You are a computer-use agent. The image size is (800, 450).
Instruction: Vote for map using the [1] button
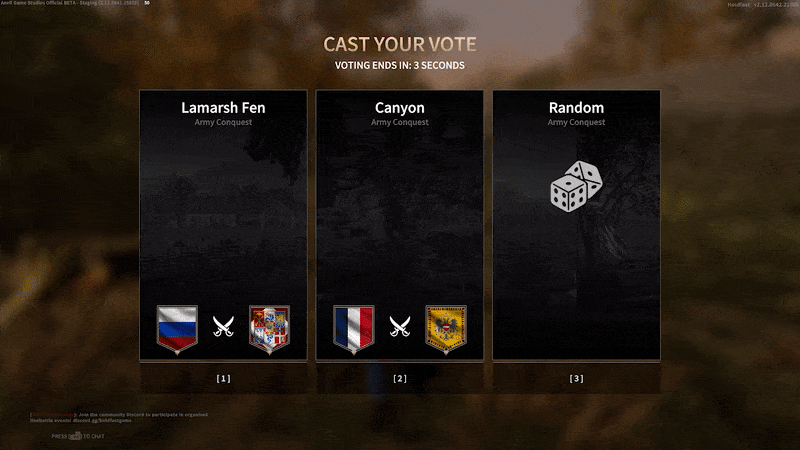pos(223,378)
